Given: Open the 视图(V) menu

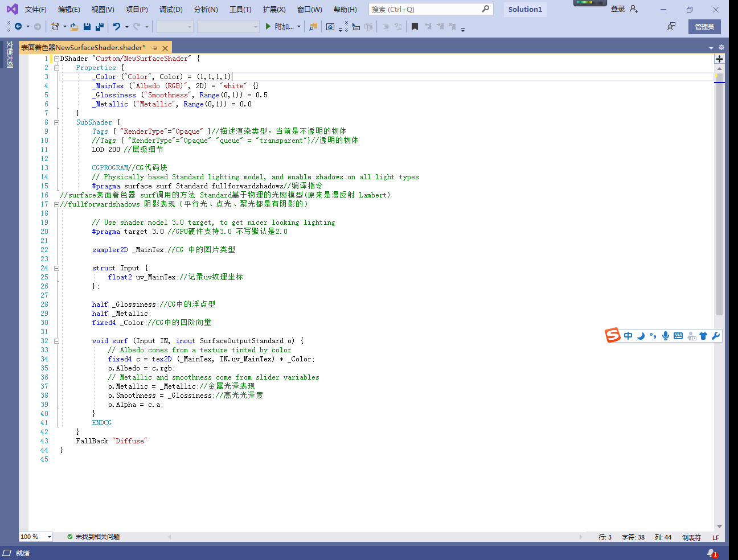Looking at the screenshot, I should 102,9.
